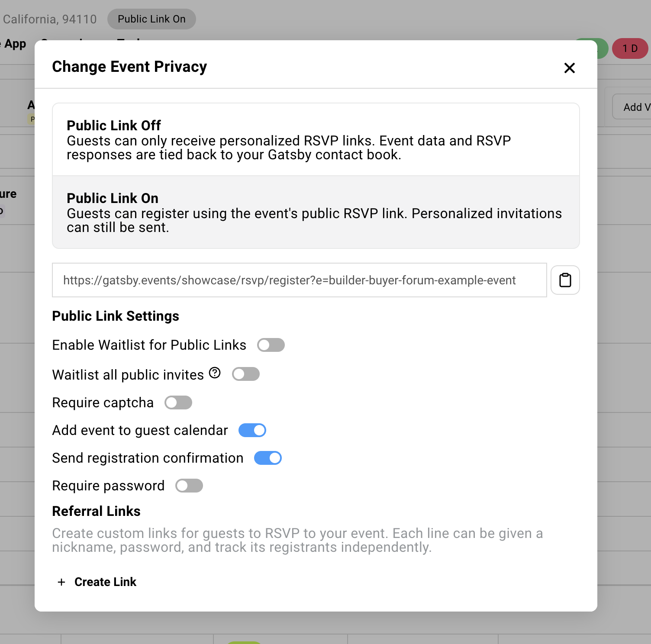Screen dimensions: 651x644
Task: Enable Waitlist for Public Links
Action: point(271,345)
